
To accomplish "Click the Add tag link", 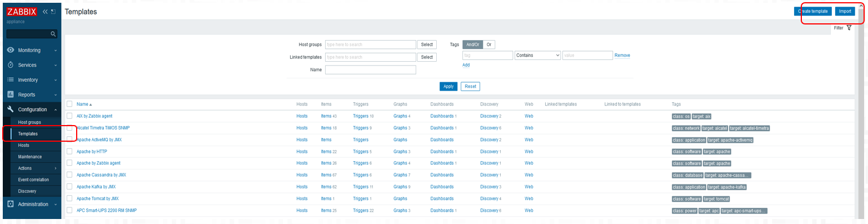I will pos(466,65).
